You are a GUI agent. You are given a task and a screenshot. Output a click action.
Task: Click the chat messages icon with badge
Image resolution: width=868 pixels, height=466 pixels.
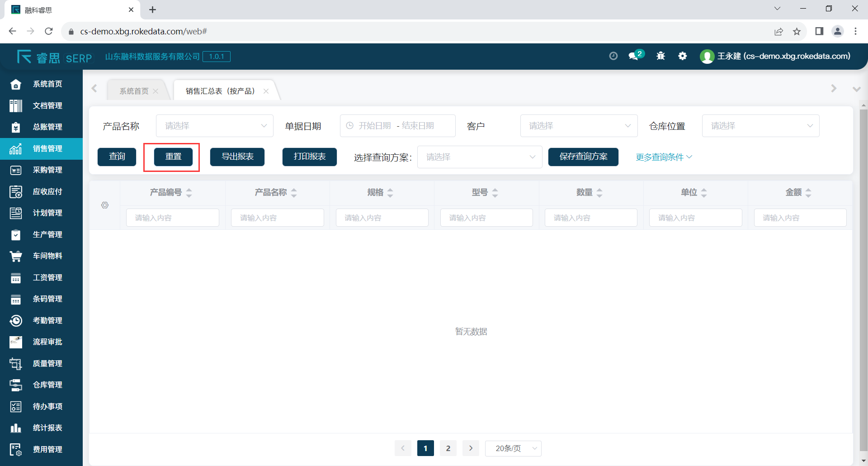[634, 56]
